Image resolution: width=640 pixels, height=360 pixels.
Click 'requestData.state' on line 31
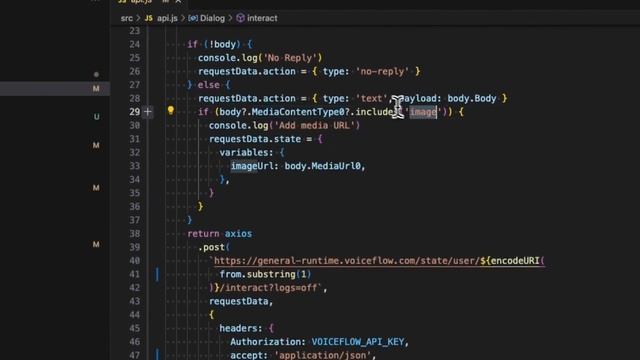click(255, 139)
